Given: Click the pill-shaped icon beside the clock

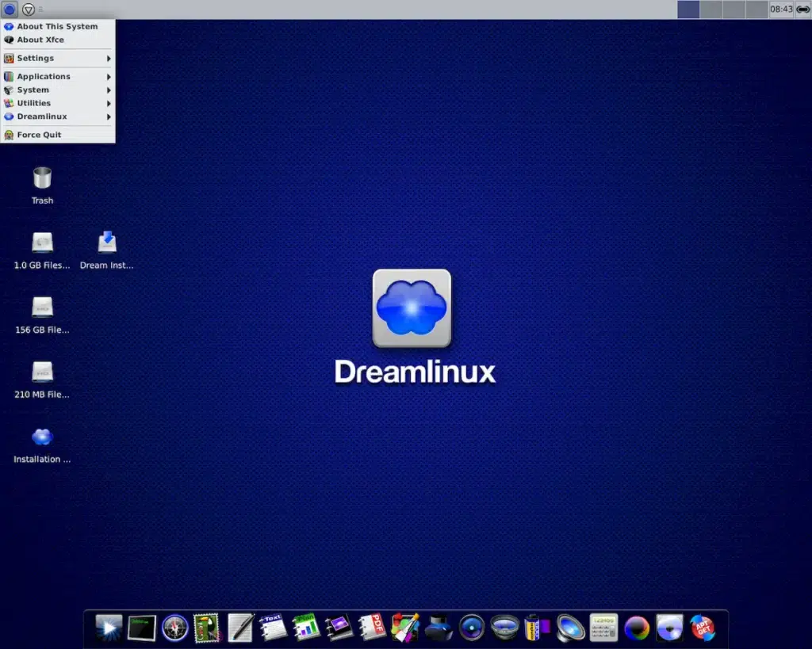Looking at the screenshot, I should [x=803, y=10].
